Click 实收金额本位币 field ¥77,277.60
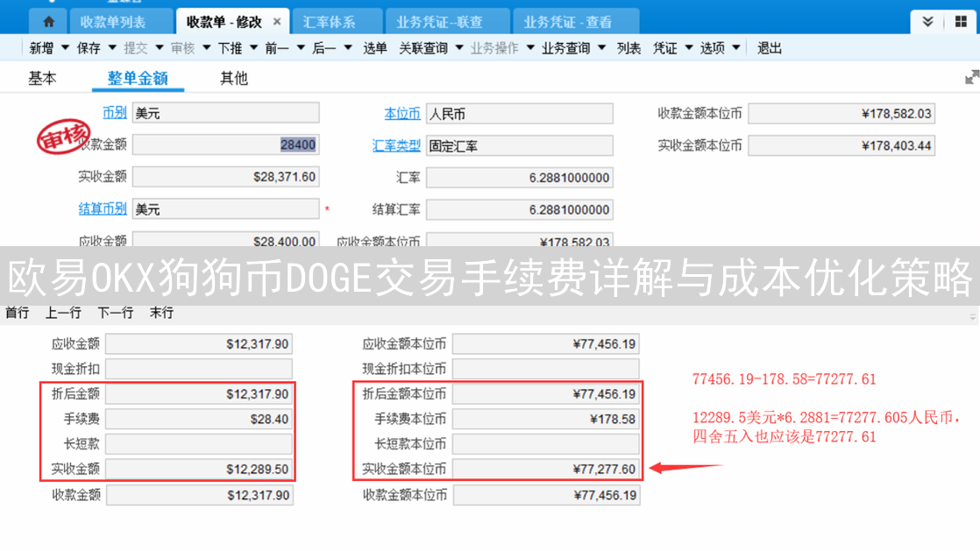 point(545,469)
